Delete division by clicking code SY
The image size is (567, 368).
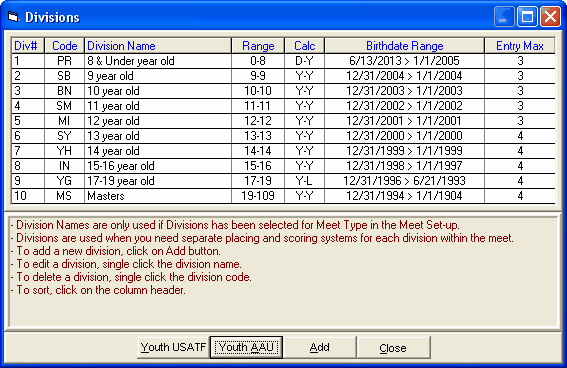64,136
